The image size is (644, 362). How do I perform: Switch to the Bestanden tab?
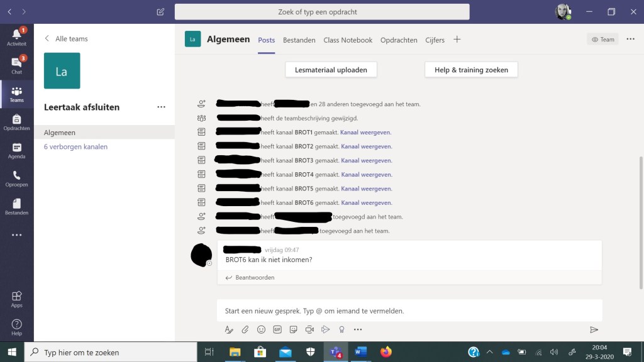pyautogui.click(x=299, y=40)
